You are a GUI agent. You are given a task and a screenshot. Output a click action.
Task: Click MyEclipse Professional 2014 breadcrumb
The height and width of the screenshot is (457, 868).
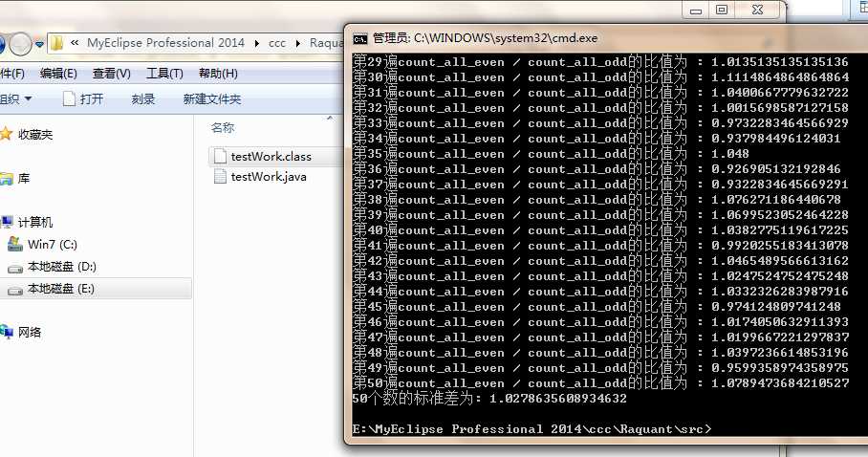click(165, 43)
